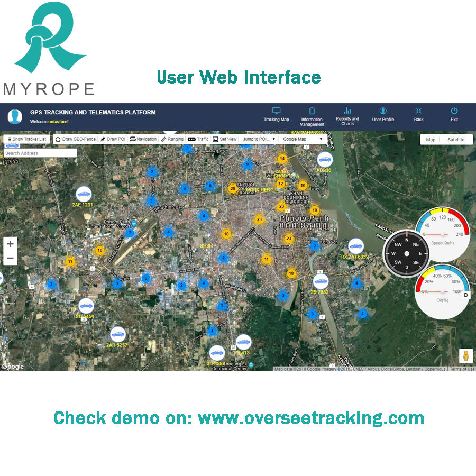Screen dimensions: 476x476
Task: Click the Speed(Km/h) gauge
Action: click(443, 234)
